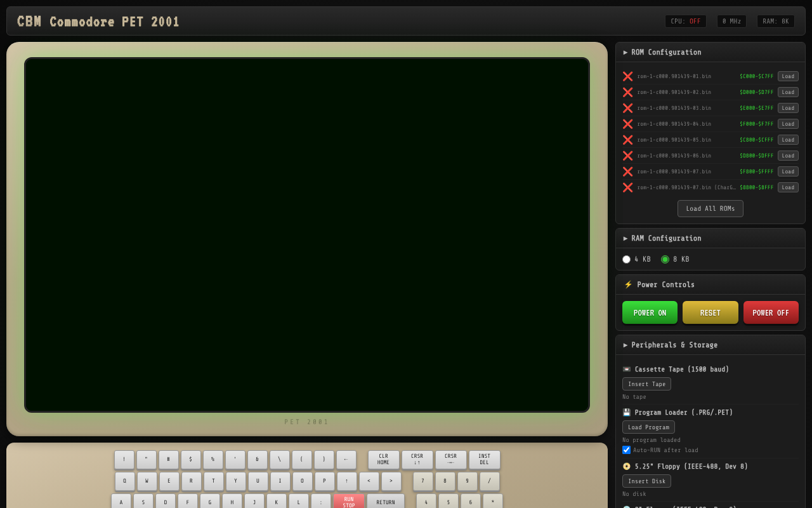Click the disc icon beside 5.25" Floppy
The width and height of the screenshot is (812, 508).
pyautogui.click(x=626, y=465)
